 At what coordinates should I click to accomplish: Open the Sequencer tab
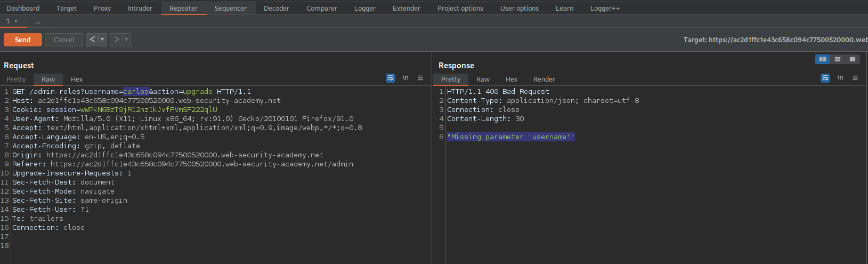coord(230,8)
